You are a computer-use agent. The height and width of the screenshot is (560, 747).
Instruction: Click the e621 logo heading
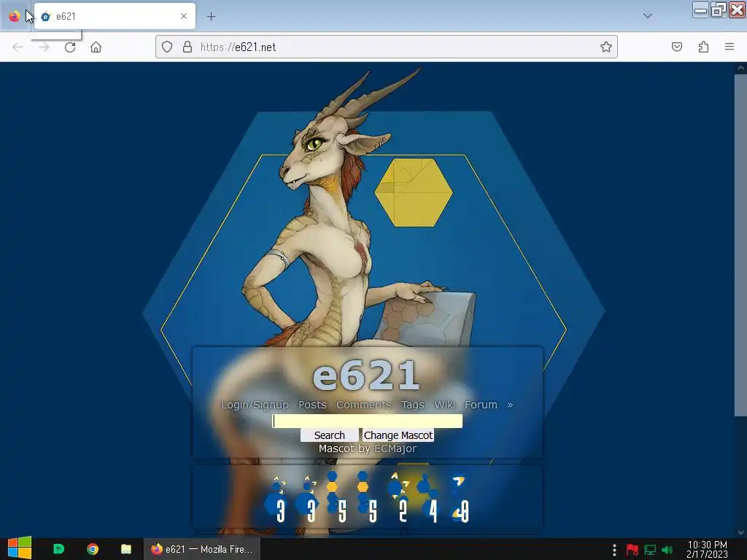366,376
